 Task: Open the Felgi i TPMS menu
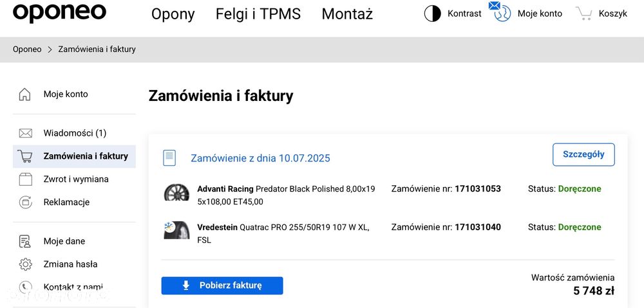click(x=258, y=14)
